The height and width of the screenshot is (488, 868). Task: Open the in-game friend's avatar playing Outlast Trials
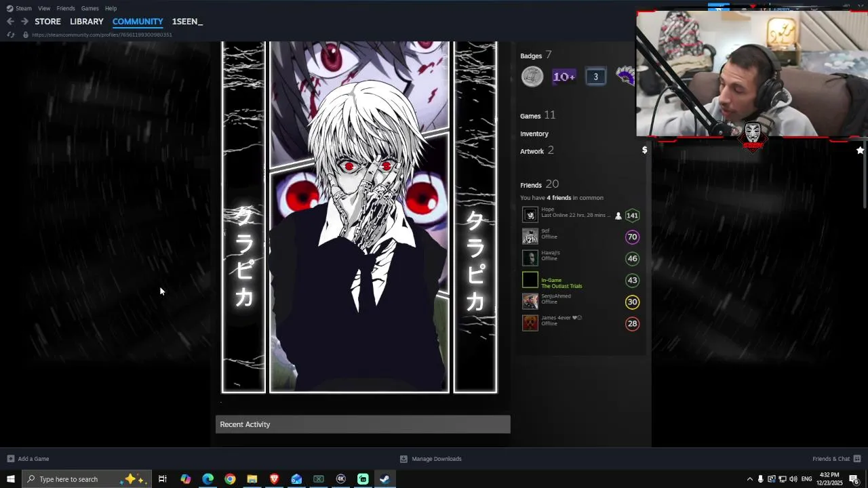(x=530, y=280)
